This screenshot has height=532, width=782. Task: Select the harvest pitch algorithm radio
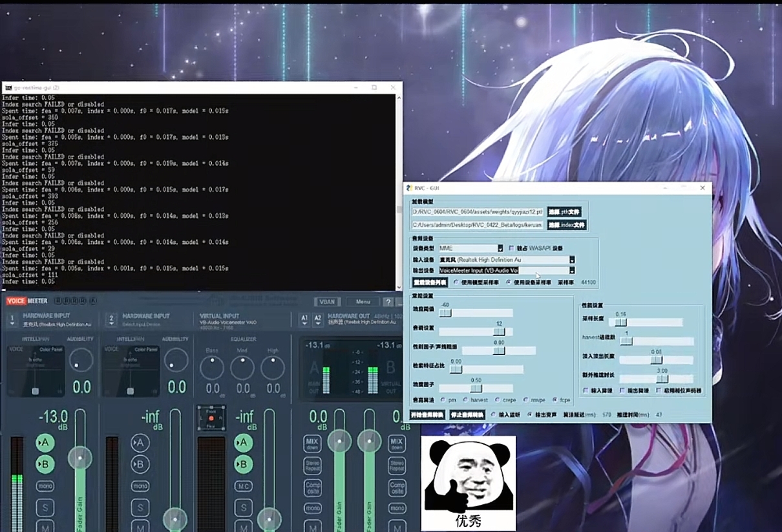pos(467,400)
